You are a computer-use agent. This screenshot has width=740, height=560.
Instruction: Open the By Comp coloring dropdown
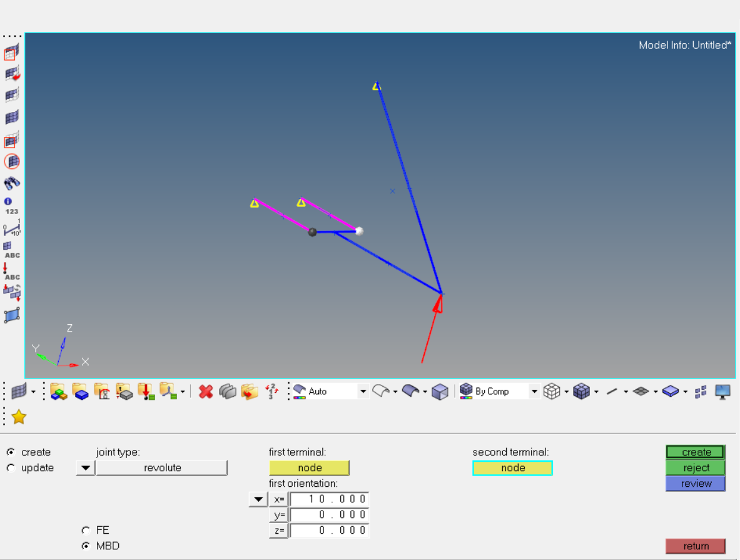(535, 391)
